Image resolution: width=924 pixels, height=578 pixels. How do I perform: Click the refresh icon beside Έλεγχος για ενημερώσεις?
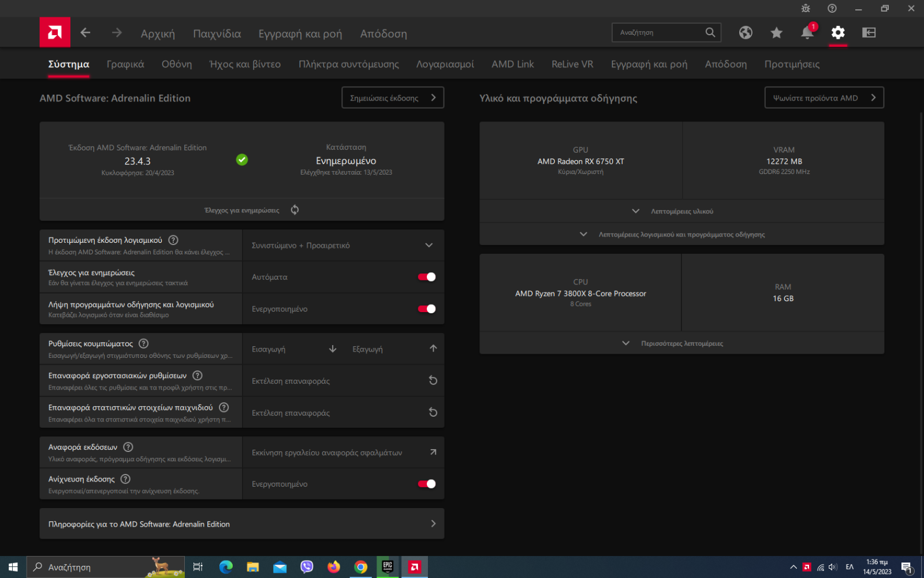pyautogui.click(x=295, y=210)
